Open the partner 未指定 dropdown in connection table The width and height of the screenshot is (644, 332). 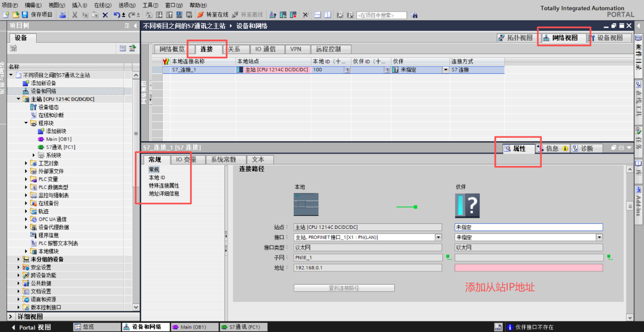pos(445,70)
